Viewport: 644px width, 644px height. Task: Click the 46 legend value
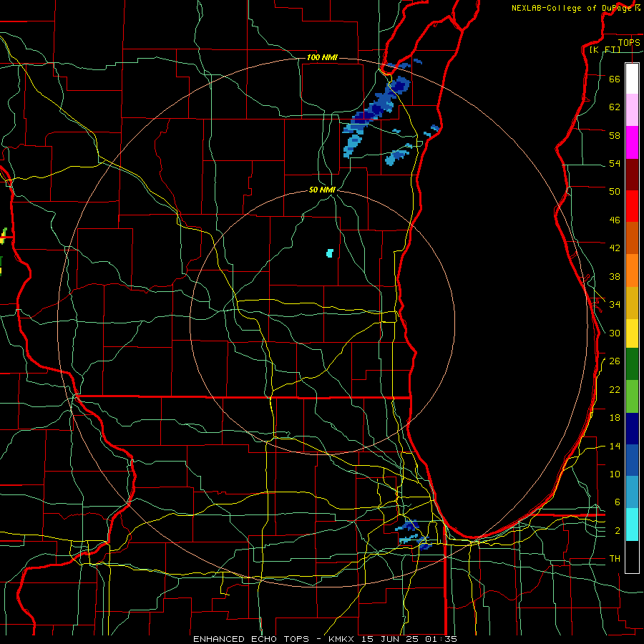click(x=615, y=220)
